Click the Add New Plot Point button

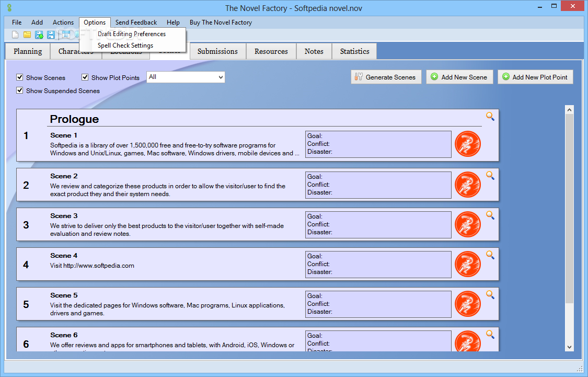click(535, 77)
